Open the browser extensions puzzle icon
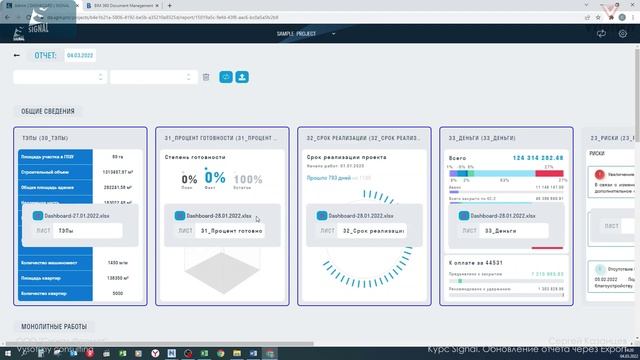 tap(611, 18)
